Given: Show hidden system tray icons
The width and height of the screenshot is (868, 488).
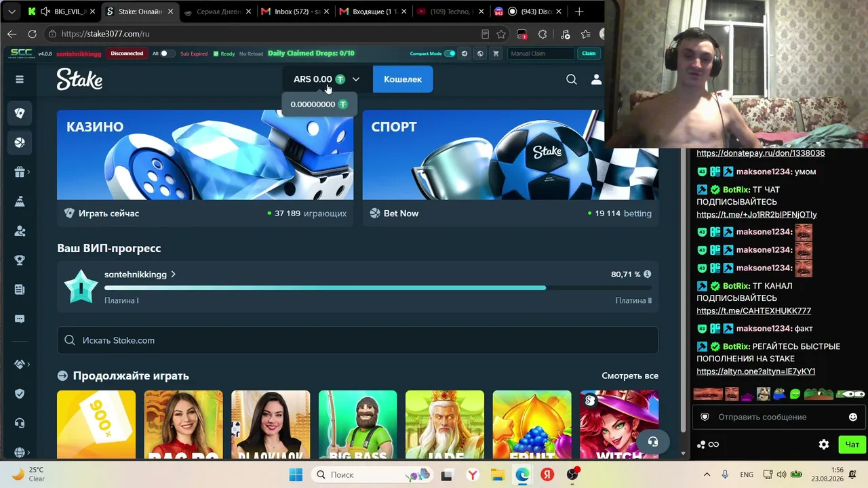Looking at the screenshot, I should 707,474.
